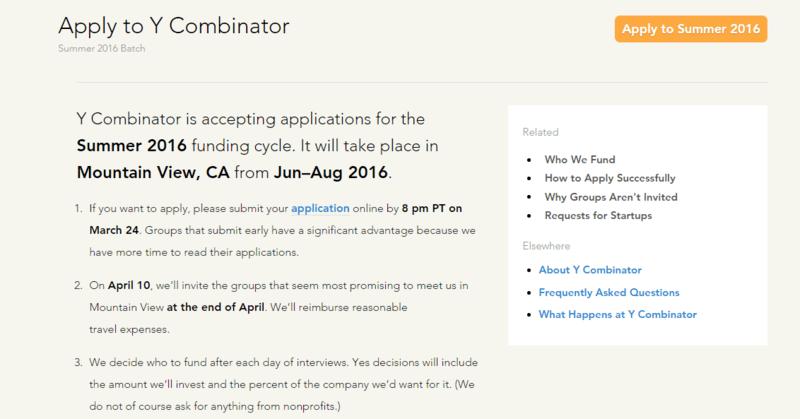Screen dimensions: 800x419
Task: Click the Related sidebar heading
Action: [541, 131]
